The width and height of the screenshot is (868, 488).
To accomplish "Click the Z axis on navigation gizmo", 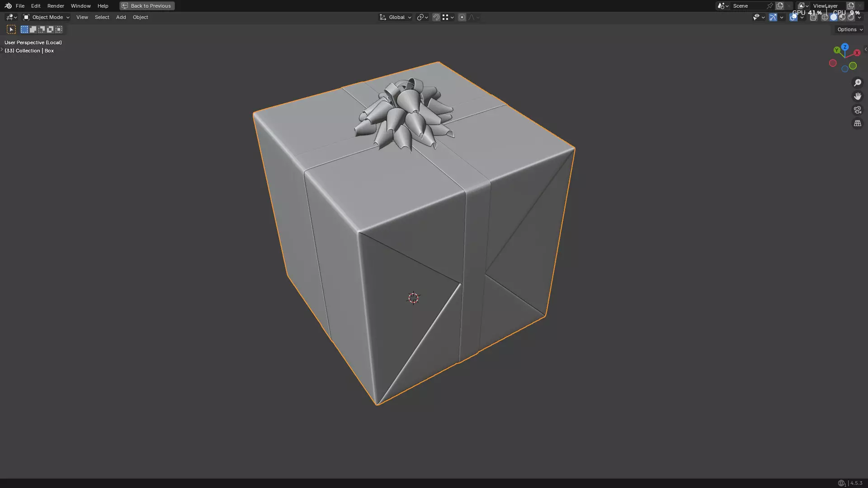I will (844, 47).
